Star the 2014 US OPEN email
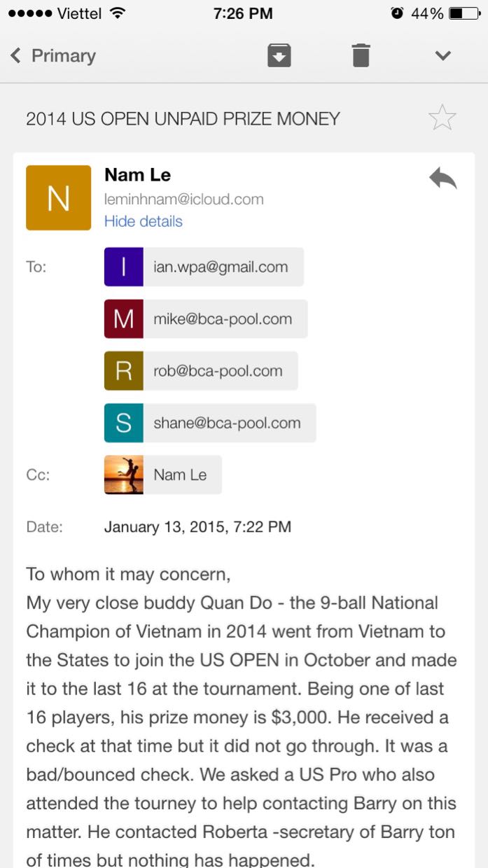The width and height of the screenshot is (488, 868). click(x=442, y=118)
